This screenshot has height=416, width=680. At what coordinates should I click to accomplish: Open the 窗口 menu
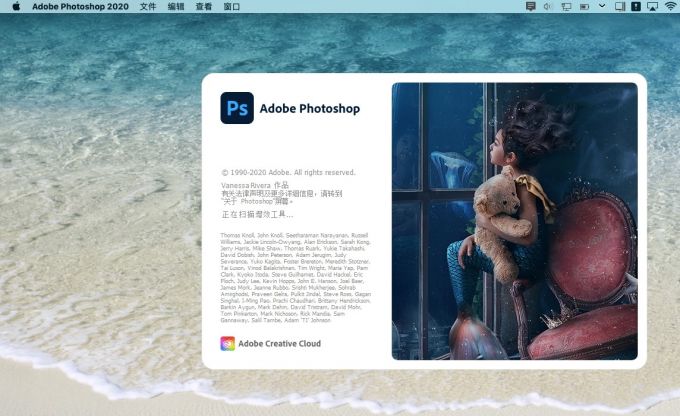[232, 7]
